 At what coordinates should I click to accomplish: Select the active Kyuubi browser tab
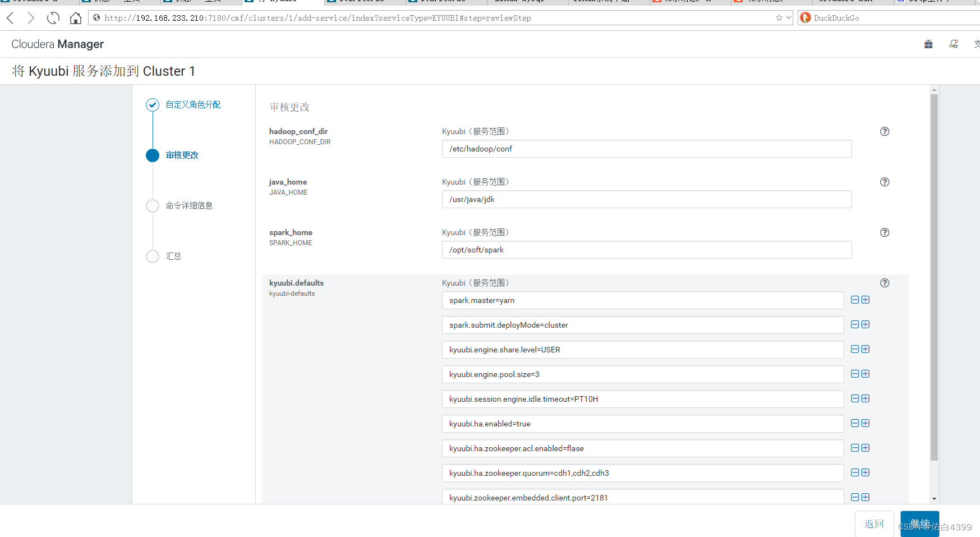click(283, 2)
